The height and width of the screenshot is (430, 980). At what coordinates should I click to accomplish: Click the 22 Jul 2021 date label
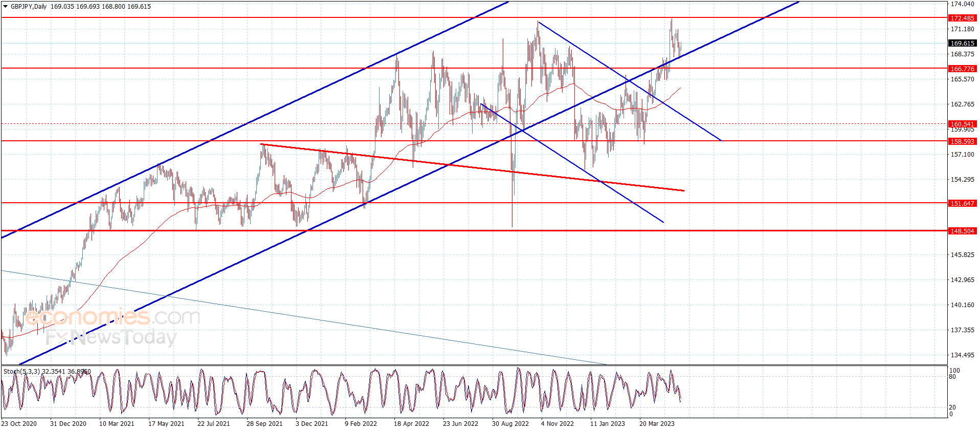[213, 423]
